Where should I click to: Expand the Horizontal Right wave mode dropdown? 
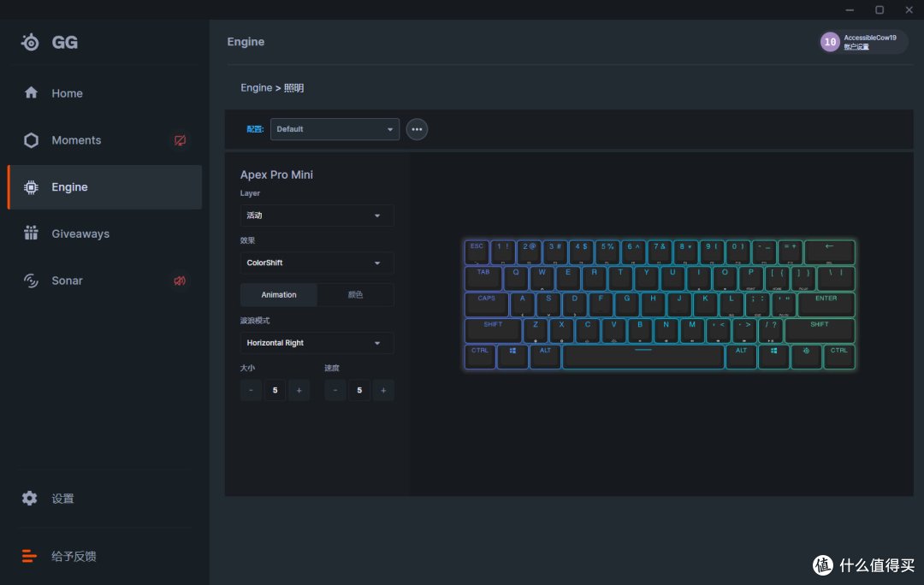(317, 343)
